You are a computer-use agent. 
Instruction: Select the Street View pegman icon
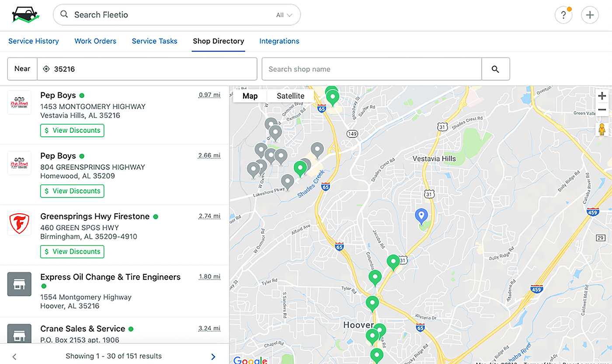pyautogui.click(x=602, y=130)
